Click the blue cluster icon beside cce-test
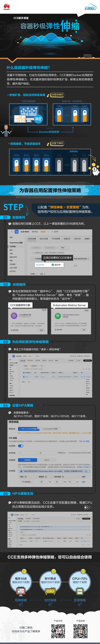This screenshot has width=100, height=644. [x=16, y=232]
